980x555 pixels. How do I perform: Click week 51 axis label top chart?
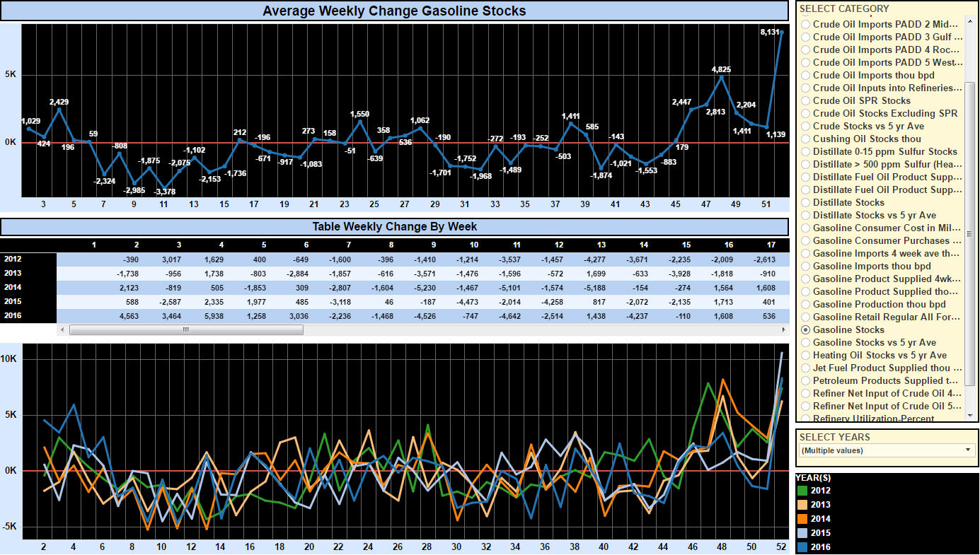coord(766,204)
